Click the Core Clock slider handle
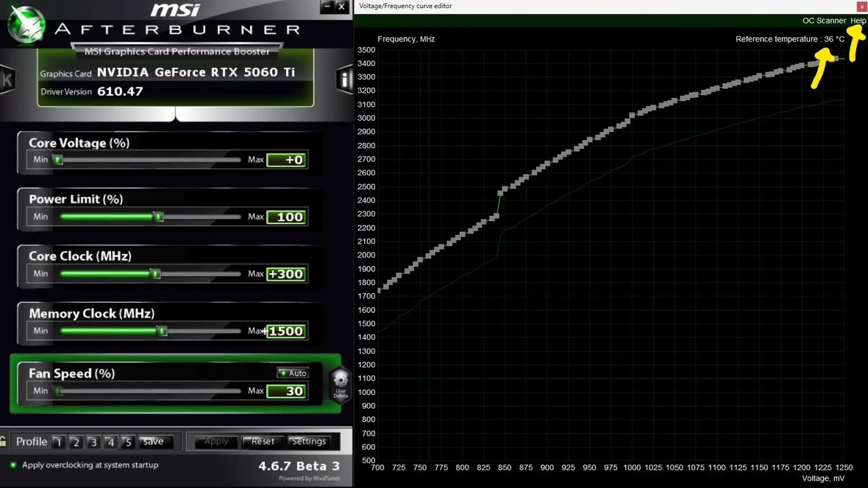The image size is (868, 488). (156, 274)
